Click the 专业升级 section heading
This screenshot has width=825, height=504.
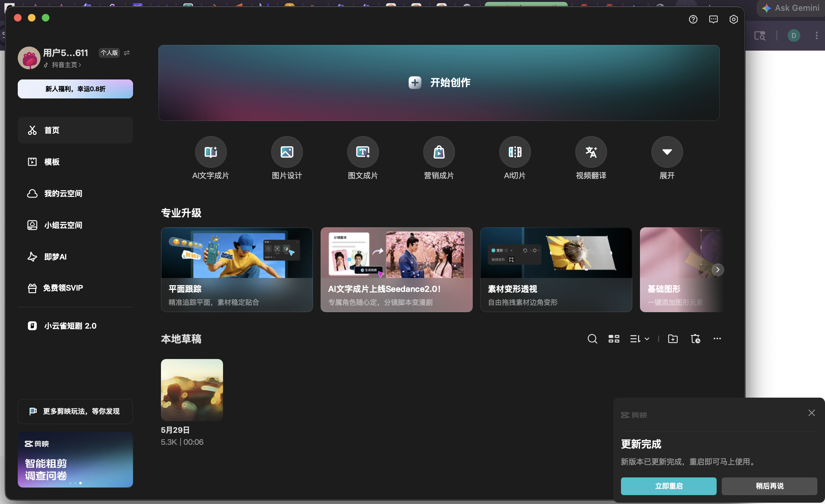[181, 213]
